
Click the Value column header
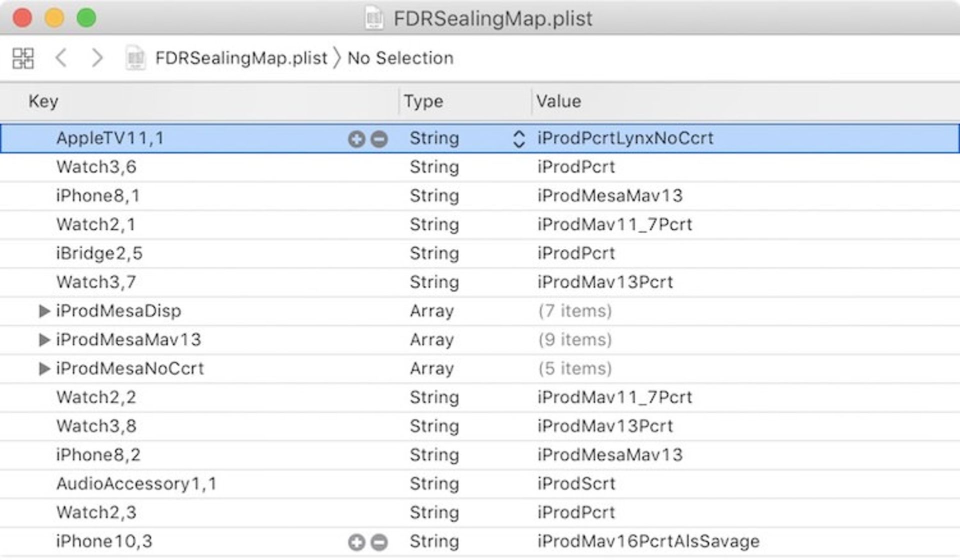coord(558,101)
